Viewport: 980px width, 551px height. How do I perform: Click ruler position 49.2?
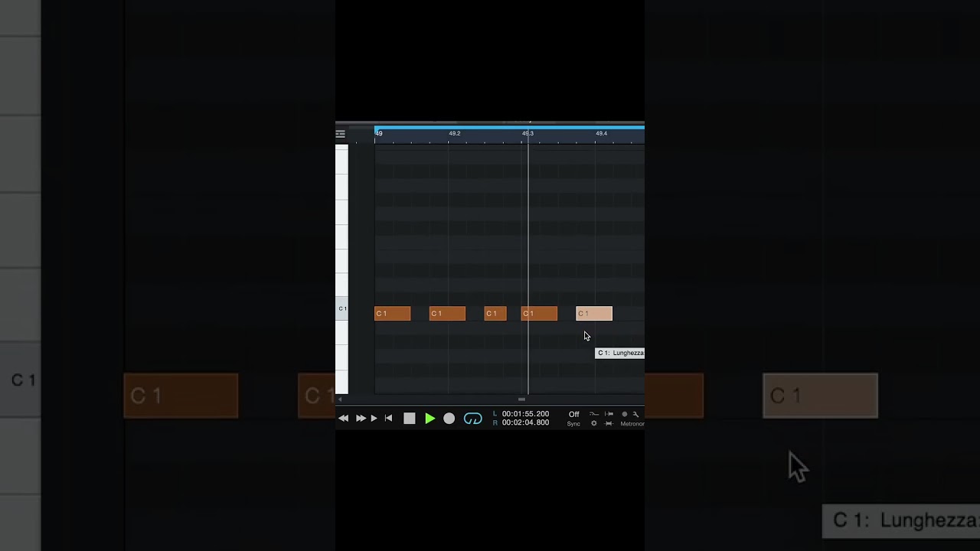point(455,133)
